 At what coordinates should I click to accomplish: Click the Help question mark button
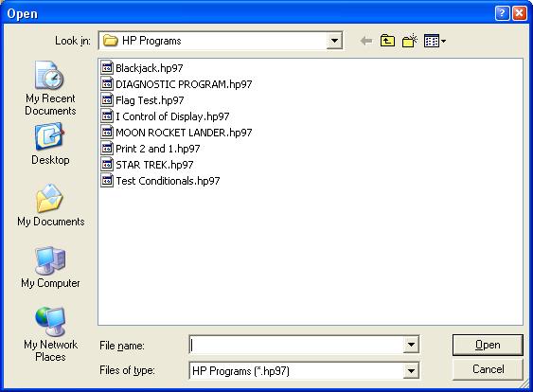[502, 13]
